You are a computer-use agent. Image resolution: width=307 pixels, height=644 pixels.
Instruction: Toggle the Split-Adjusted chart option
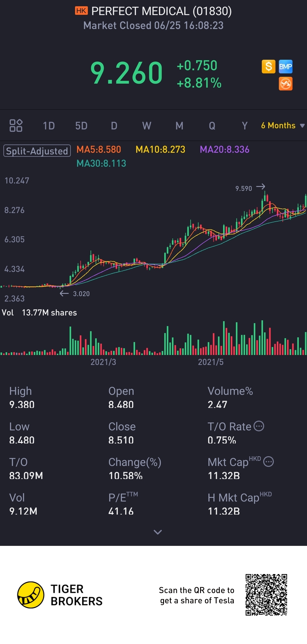pyautogui.click(x=37, y=151)
